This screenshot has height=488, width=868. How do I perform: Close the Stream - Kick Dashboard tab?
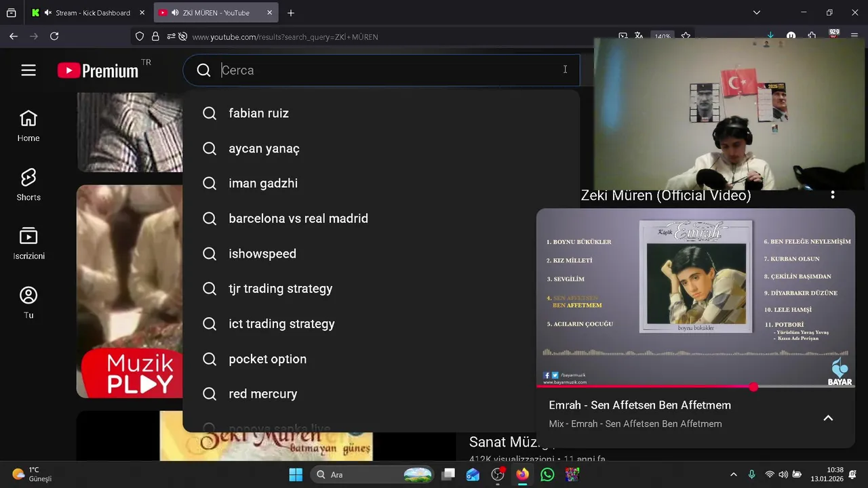[x=142, y=13]
